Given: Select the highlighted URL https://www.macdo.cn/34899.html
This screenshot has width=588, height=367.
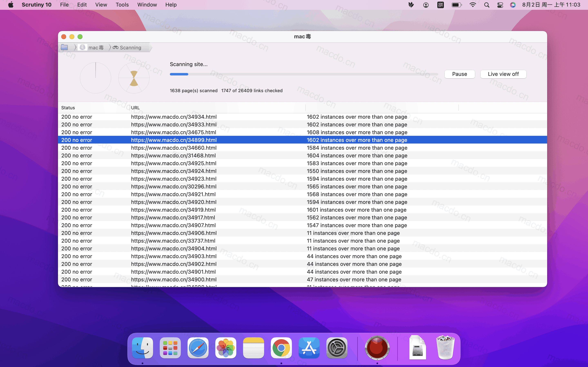Looking at the screenshot, I should click(174, 140).
